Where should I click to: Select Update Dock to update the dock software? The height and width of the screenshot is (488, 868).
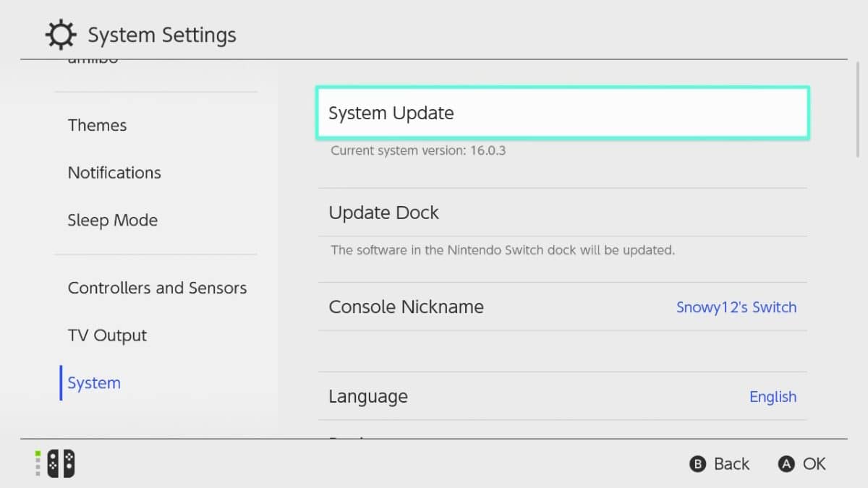tap(564, 213)
